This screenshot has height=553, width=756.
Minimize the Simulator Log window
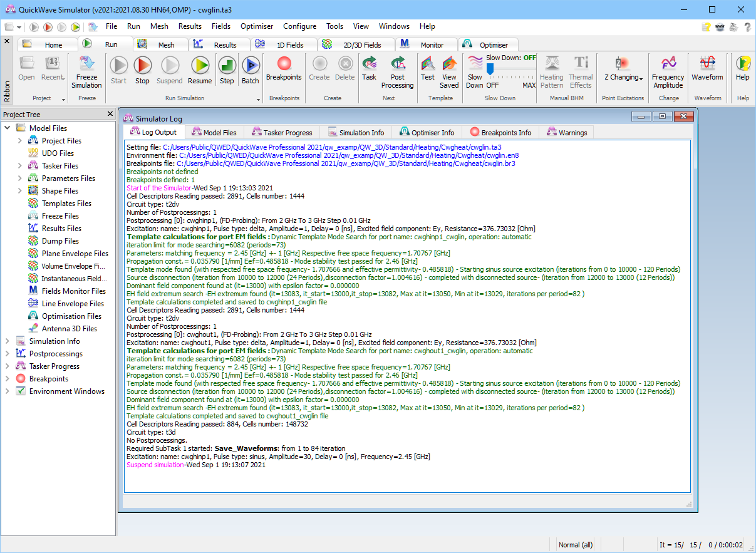(641, 116)
